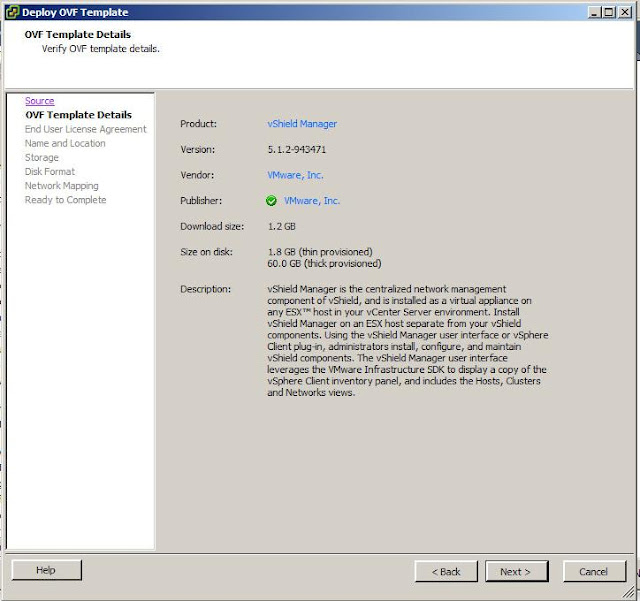Image resolution: width=640 pixels, height=601 pixels.
Task: Click the window resize grip corner
Action: [x=629, y=591]
